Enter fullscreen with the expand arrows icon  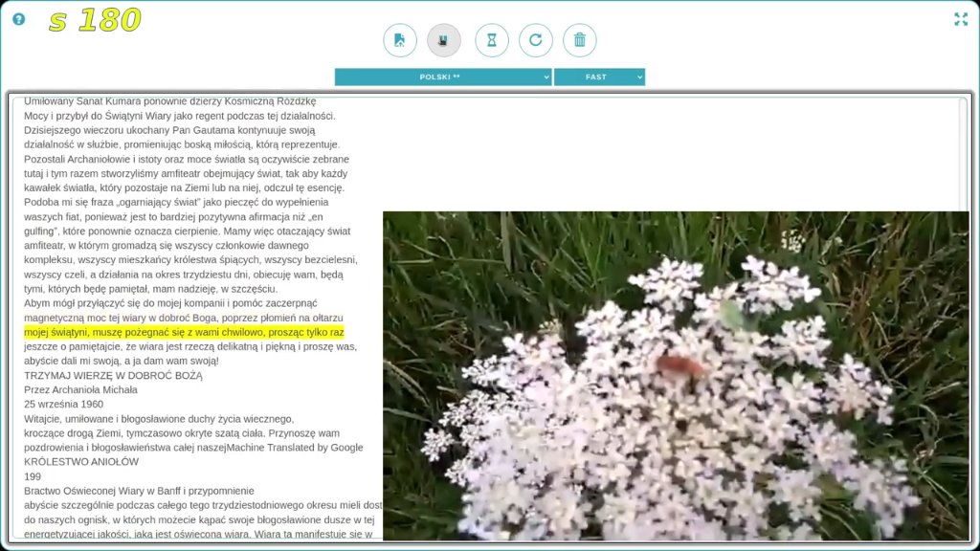[x=961, y=19]
